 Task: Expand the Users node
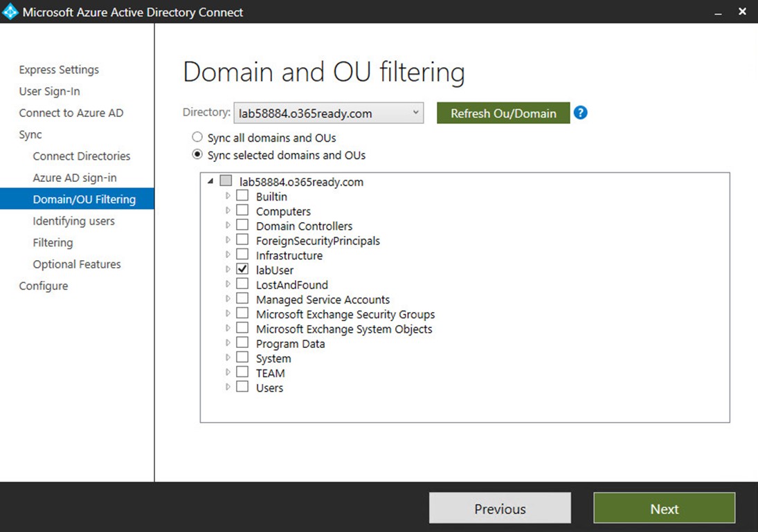[x=228, y=387]
